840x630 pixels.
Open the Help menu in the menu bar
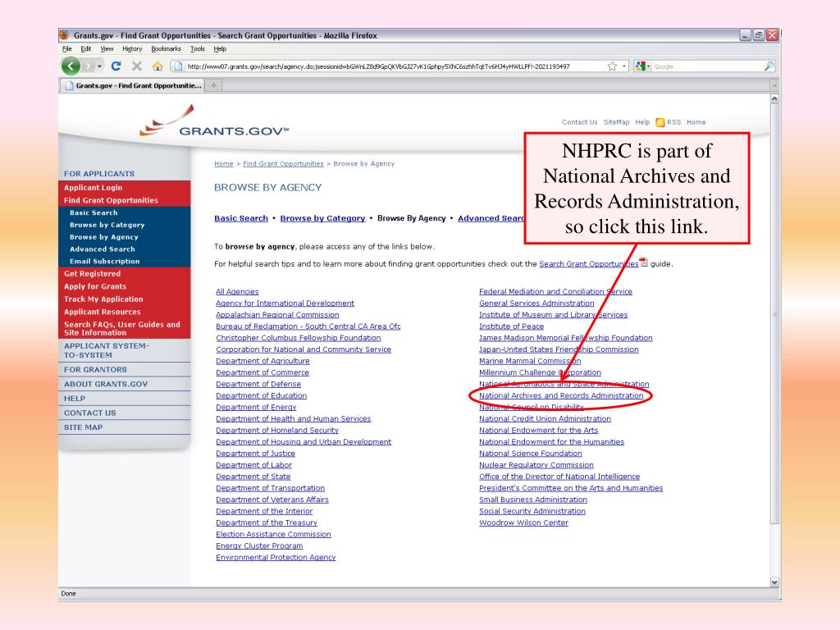(220, 48)
